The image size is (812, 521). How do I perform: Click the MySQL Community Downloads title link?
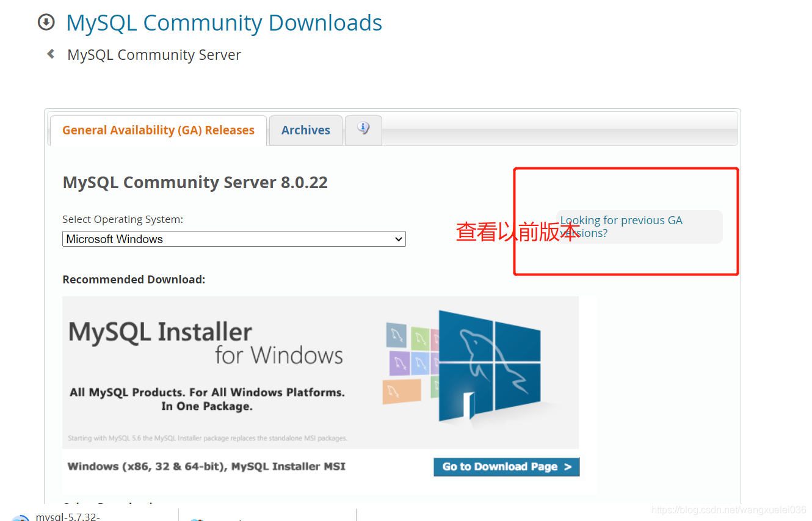tap(224, 23)
